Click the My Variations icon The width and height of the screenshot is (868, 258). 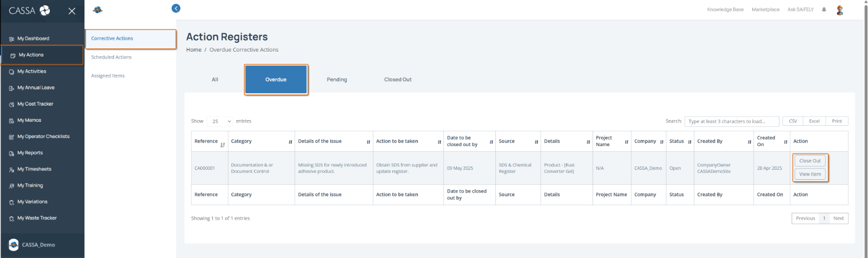pos(12,202)
